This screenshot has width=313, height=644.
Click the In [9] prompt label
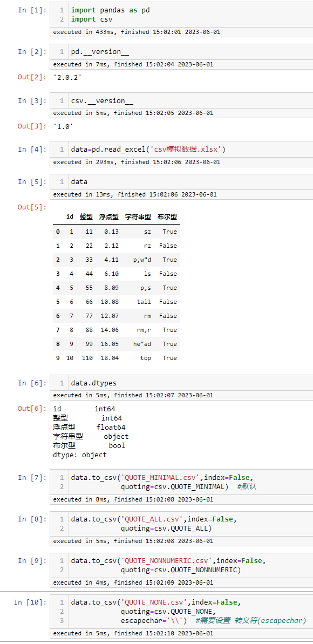point(32,561)
